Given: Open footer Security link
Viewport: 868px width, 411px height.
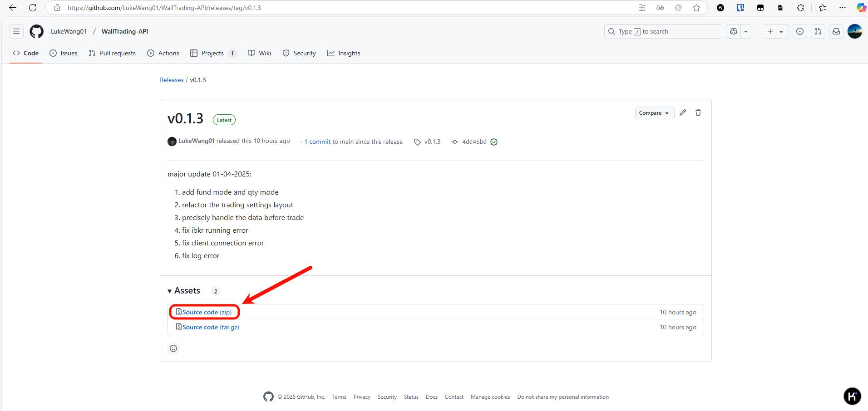Looking at the screenshot, I should 387,397.
